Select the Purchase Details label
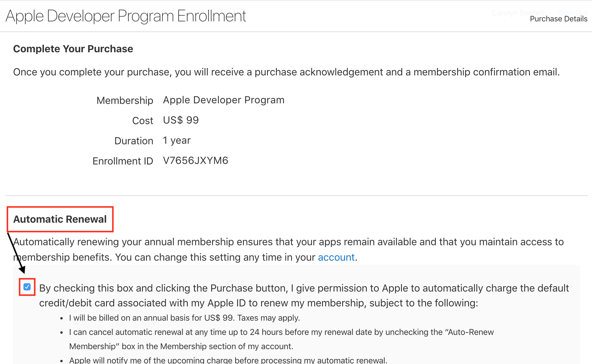This screenshot has height=364, width=592. 558,19
